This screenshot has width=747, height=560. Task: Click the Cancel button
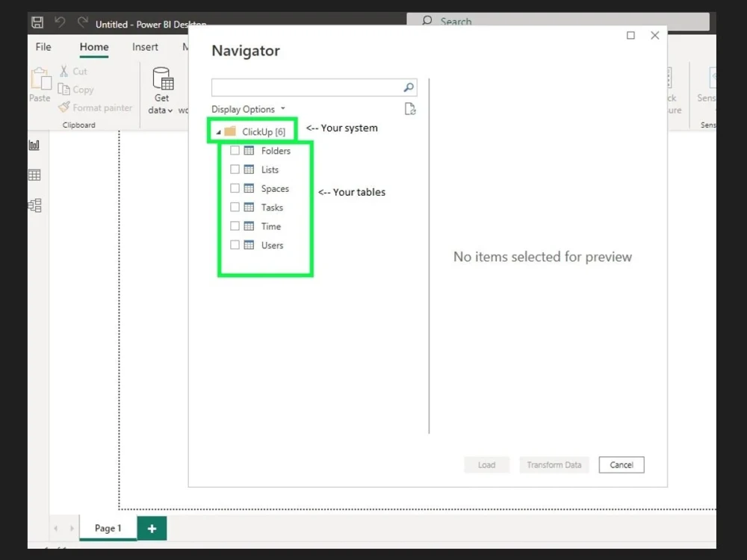click(x=622, y=464)
